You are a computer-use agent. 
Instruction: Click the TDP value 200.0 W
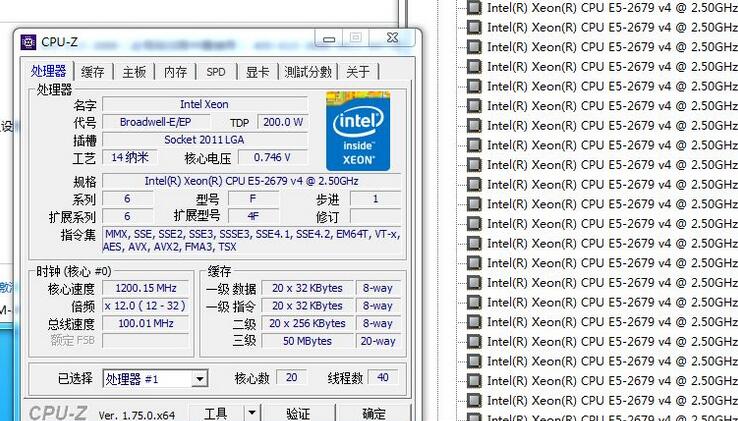(x=283, y=122)
